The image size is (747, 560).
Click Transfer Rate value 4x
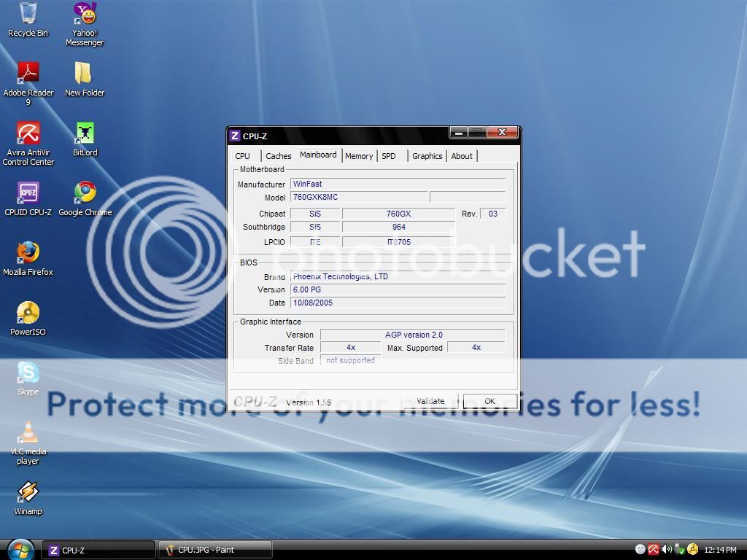point(351,348)
